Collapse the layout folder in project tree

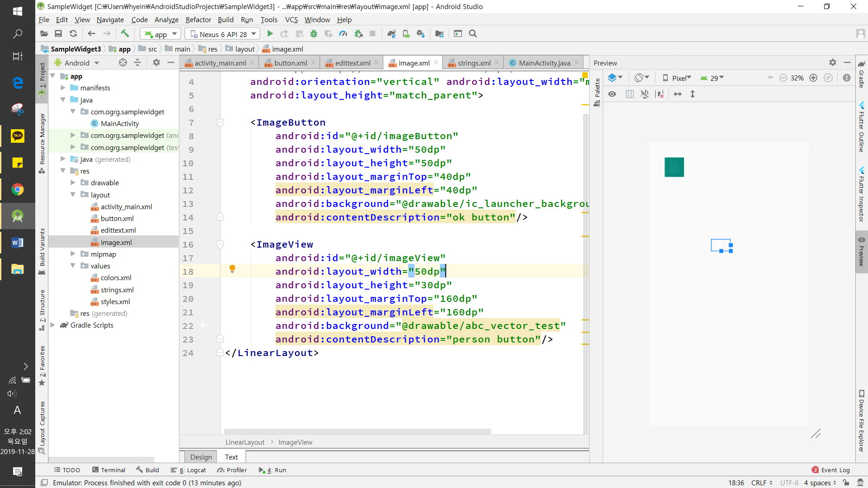[x=73, y=195]
